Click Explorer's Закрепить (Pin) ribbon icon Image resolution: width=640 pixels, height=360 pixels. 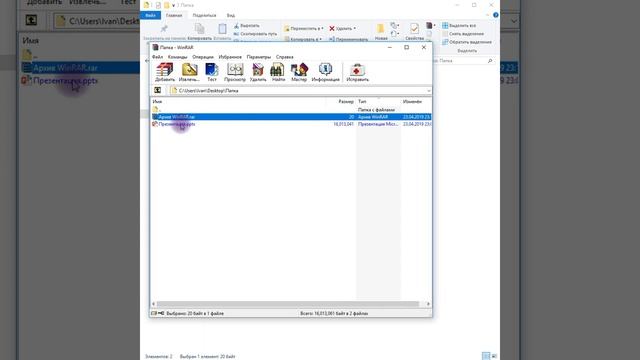pos(164,29)
